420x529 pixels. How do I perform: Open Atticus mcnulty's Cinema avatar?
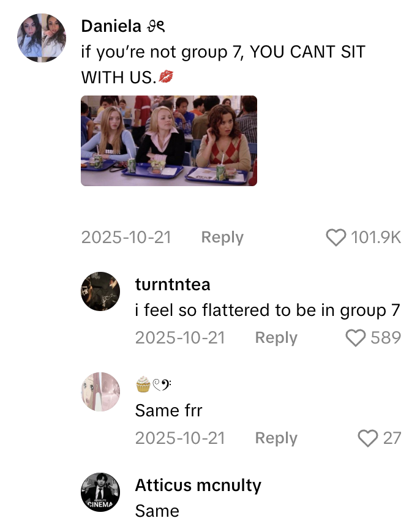[100, 492]
